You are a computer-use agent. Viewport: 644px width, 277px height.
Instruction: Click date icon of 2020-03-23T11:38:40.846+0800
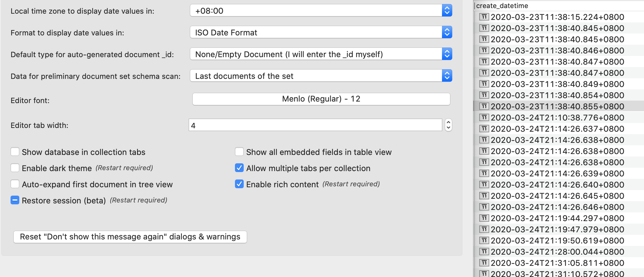tap(484, 50)
